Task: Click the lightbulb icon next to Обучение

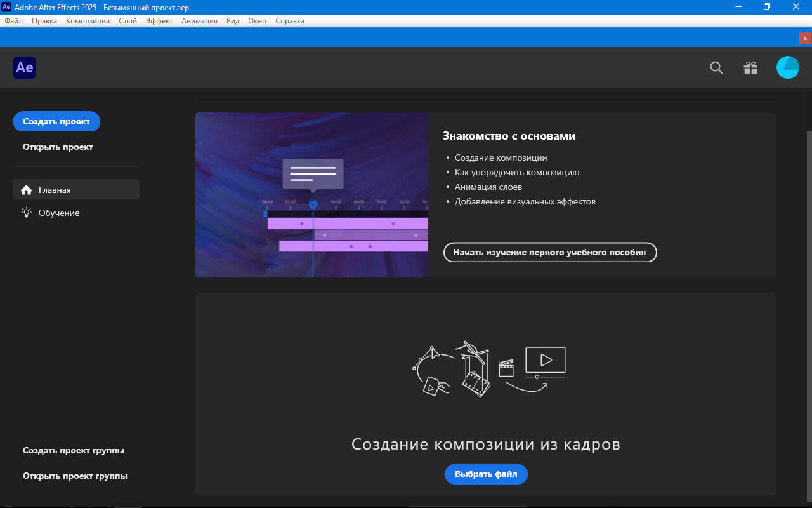Action: [26, 213]
